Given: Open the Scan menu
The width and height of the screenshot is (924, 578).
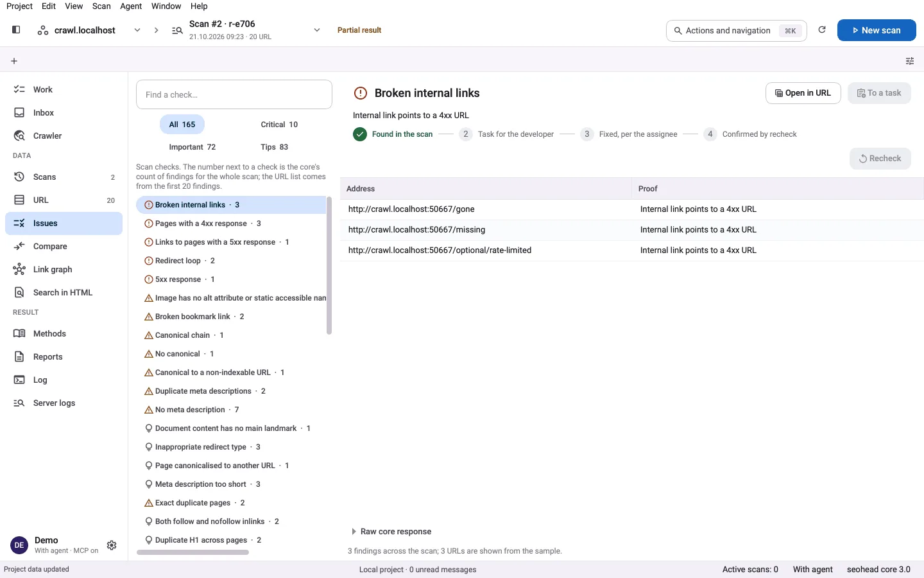Looking at the screenshot, I should tap(101, 6).
